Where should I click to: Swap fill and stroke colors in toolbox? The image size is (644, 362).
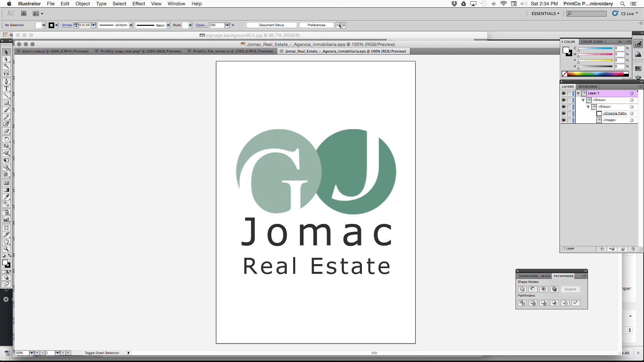pos(9,256)
